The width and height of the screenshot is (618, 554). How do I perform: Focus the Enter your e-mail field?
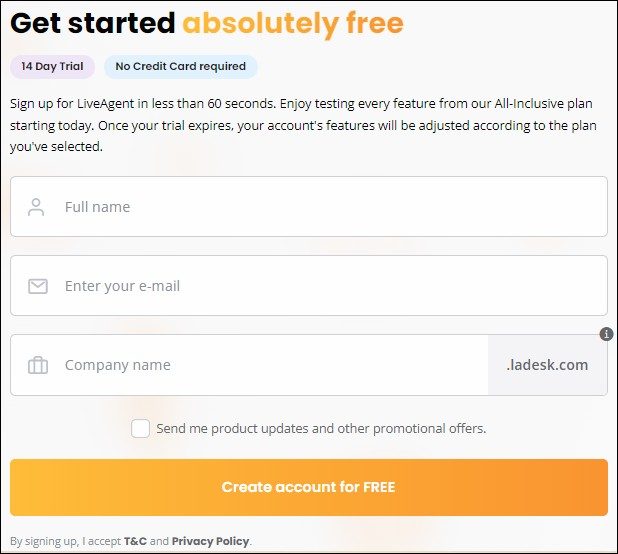[309, 286]
